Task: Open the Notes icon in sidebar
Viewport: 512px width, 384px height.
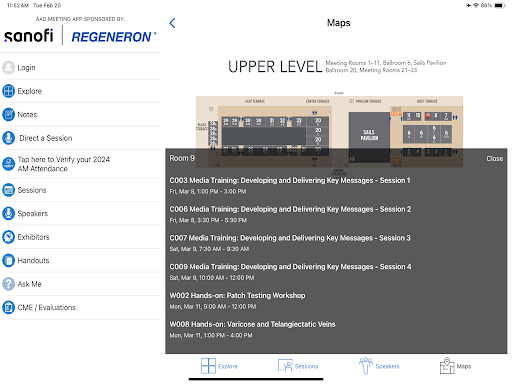Action: (8, 114)
